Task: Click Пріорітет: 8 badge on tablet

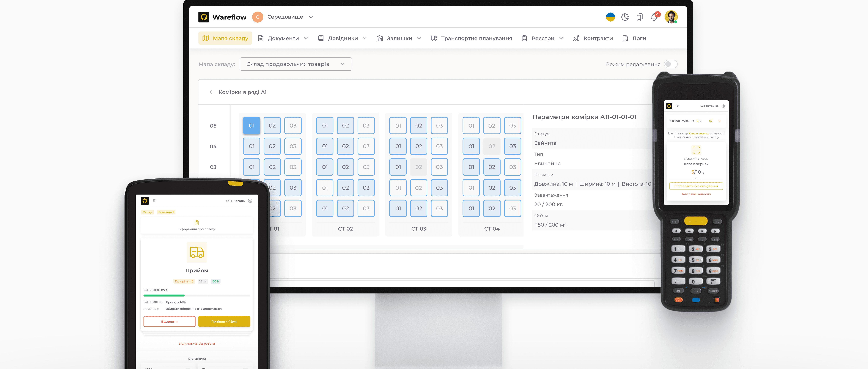Action: point(184,281)
